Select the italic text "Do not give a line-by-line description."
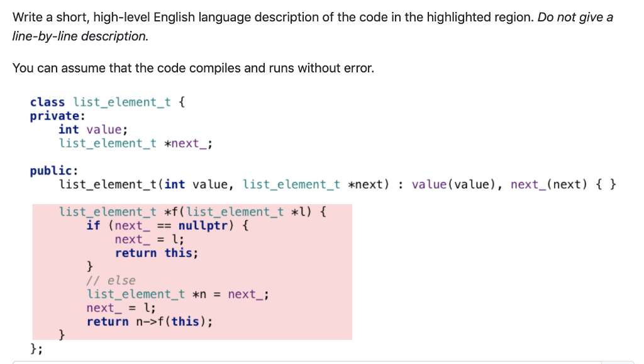 [313, 26]
